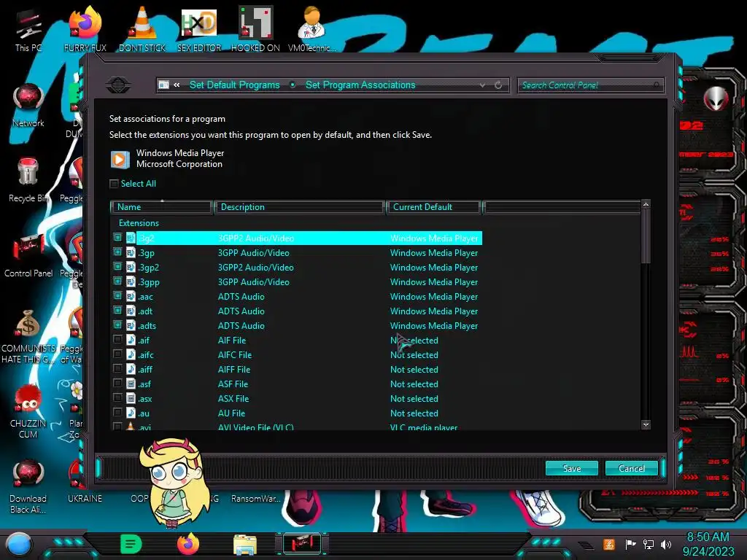Open the This PC desktop icon
Viewport: 747px width, 560px height.
coord(28,30)
